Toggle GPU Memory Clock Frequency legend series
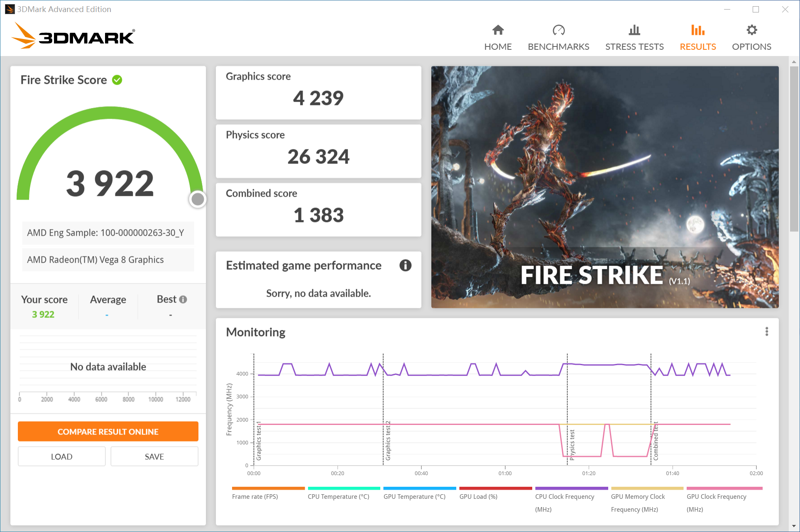 (647, 500)
